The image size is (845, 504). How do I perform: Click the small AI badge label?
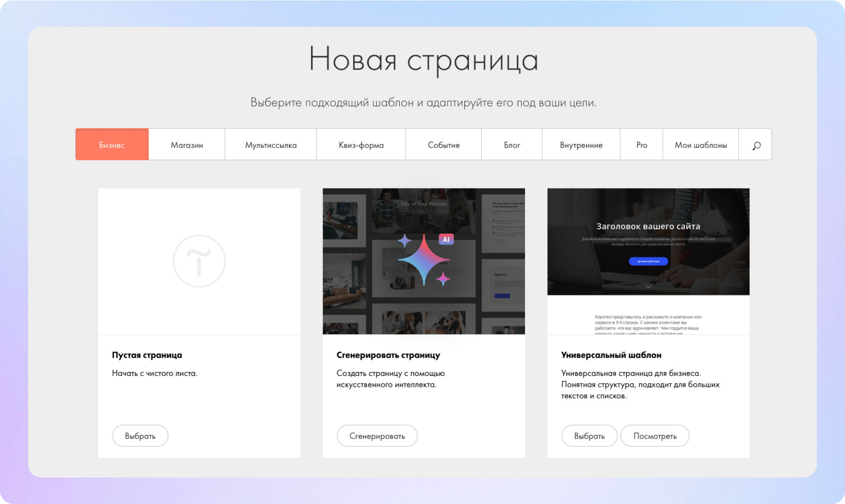click(x=446, y=239)
